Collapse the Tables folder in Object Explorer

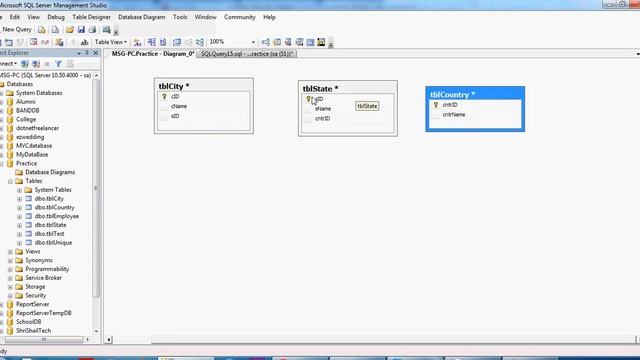[x=10, y=181]
